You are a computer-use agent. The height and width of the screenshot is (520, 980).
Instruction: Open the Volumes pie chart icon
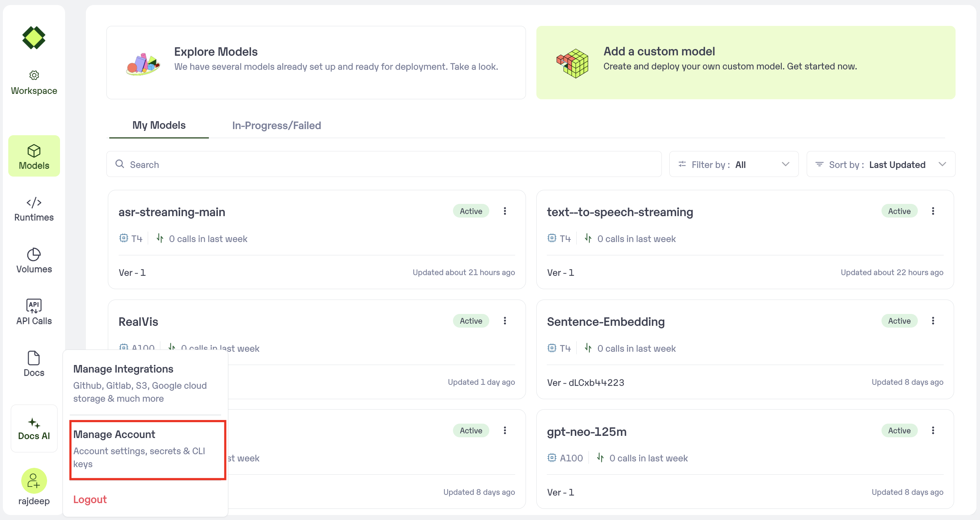point(34,254)
